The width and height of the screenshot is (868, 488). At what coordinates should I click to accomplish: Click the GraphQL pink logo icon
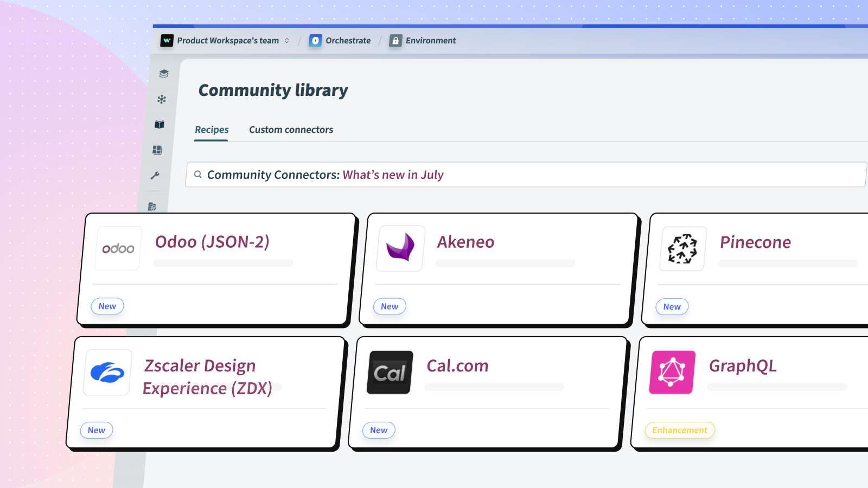(x=672, y=373)
